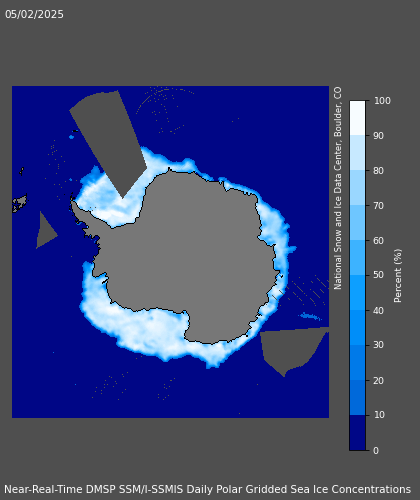This screenshot has width=420, height=500.
Task: Select the 30-40 percent colorbar band
Action: point(357,328)
